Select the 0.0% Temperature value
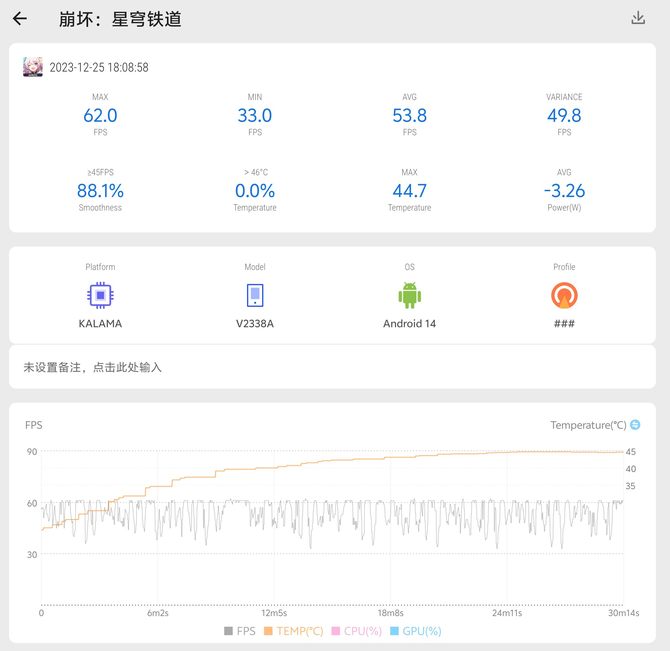670x651 pixels. tap(255, 191)
